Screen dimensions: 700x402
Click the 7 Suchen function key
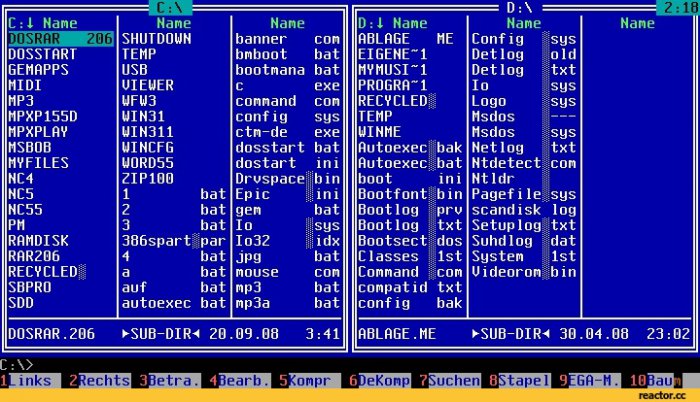450,381
